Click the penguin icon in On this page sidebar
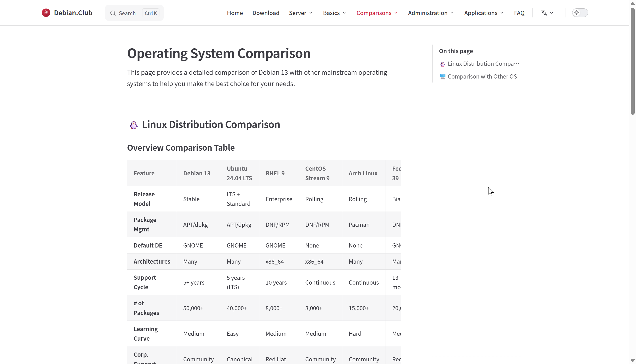 click(x=442, y=64)
